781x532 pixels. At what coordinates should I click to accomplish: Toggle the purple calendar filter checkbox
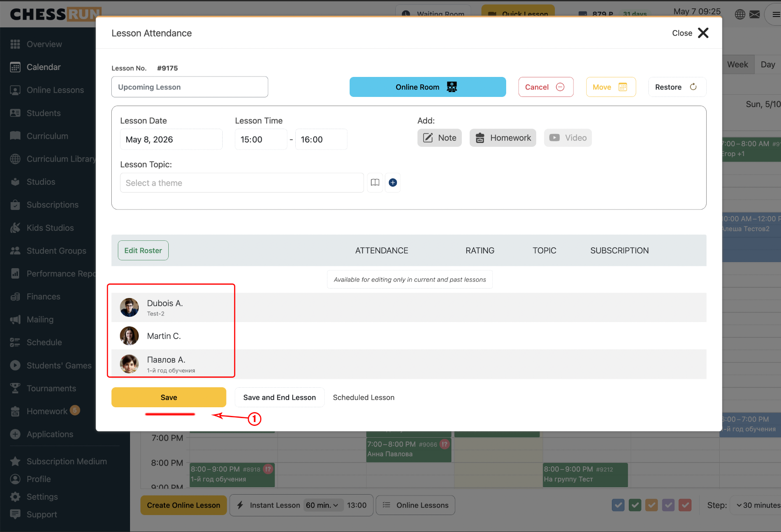click(668, 505)
